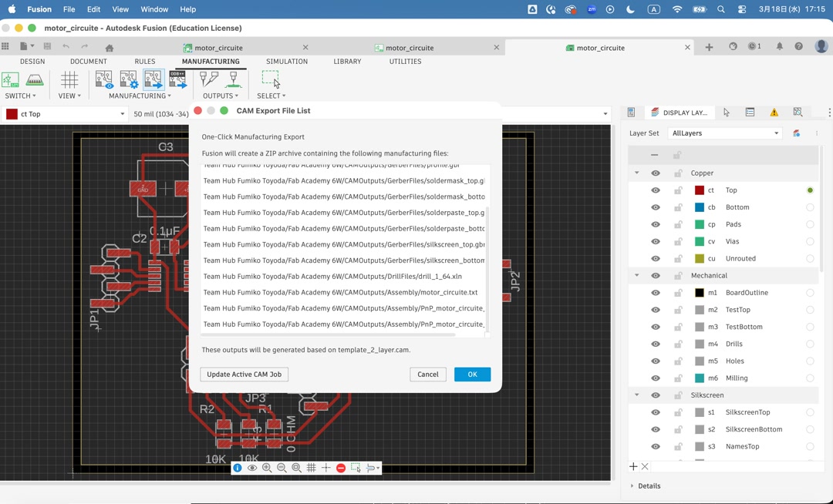This screenshot has width=833, height=504.
Task: Select the radio button for cv Vias layer
Action: pyautogui.click(x=810, y=241)
